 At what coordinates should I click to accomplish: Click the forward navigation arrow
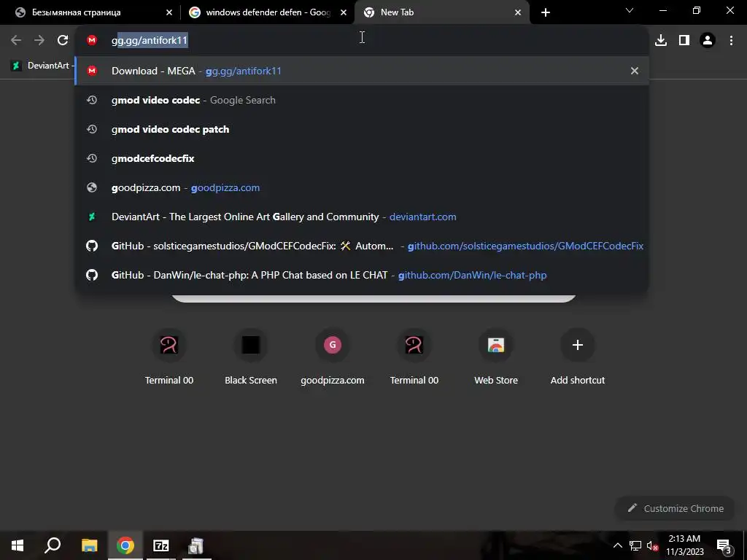pos(39,41)
